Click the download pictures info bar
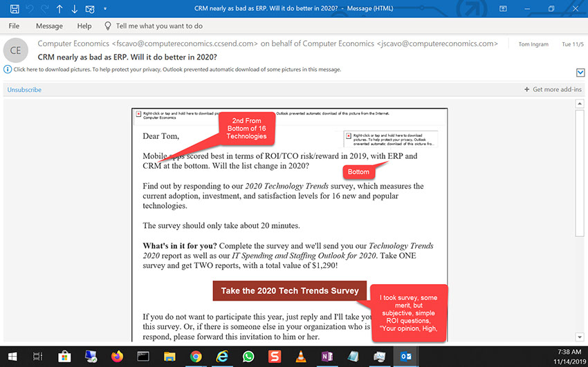This screenshot has width=588, height=367. (x=173, y=70)
